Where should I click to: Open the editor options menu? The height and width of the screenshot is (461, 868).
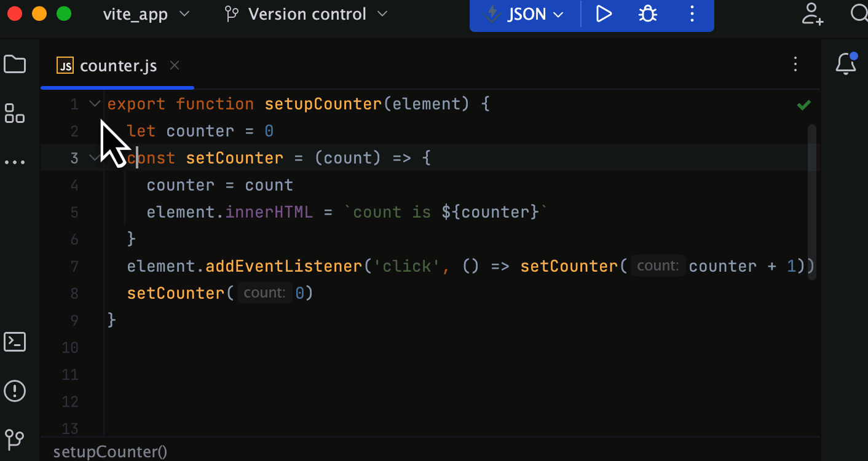[x=795, y=64]
